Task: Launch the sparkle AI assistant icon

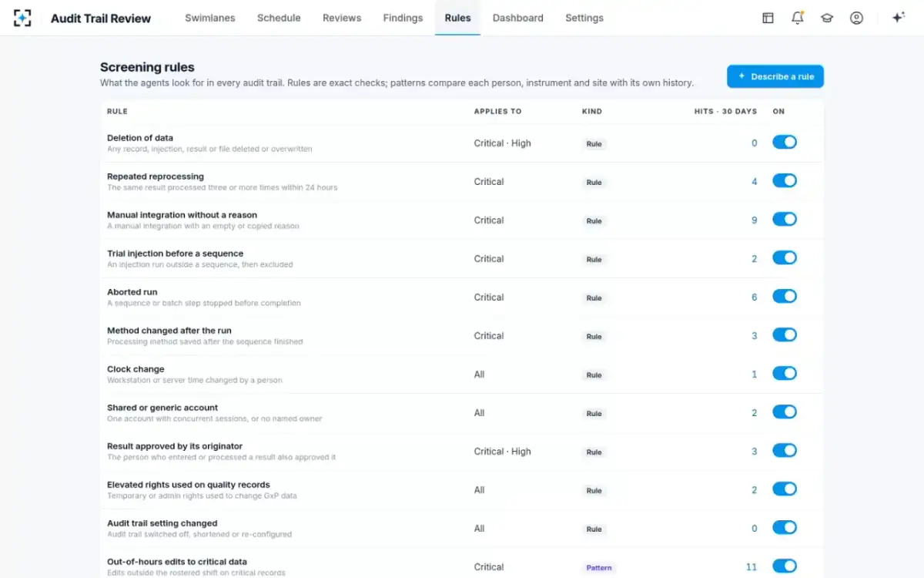Action: [x=898, y=18]
